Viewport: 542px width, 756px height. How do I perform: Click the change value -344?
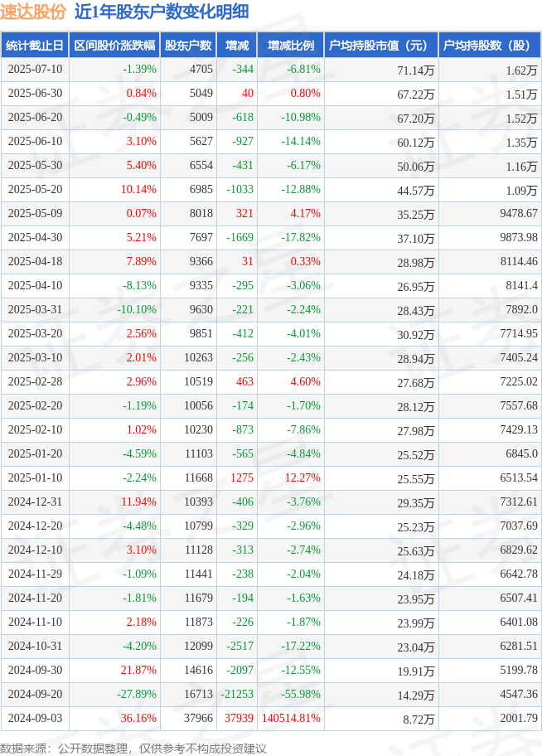click(x=243, y=69)
